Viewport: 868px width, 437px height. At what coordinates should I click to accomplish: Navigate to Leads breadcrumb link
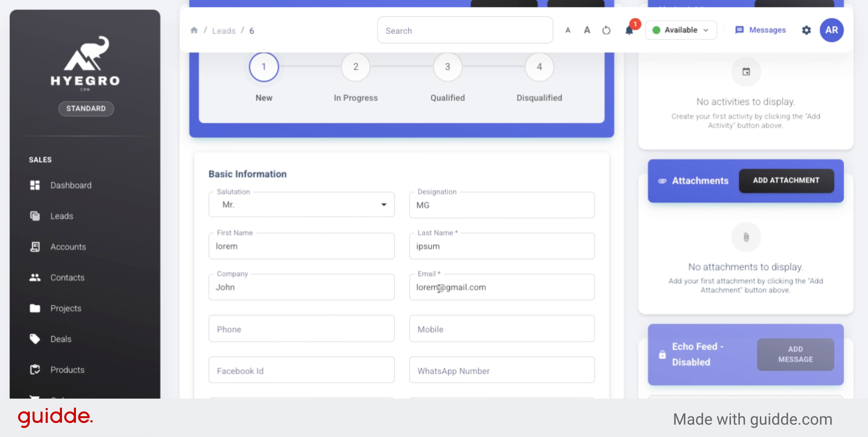pyautogui.click(x=224, y=31)
